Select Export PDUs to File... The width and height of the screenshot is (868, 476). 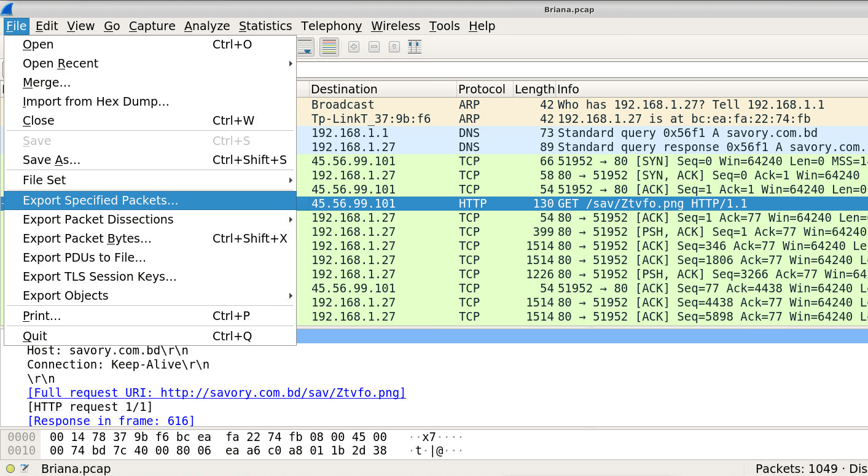[x=150, y=257]
